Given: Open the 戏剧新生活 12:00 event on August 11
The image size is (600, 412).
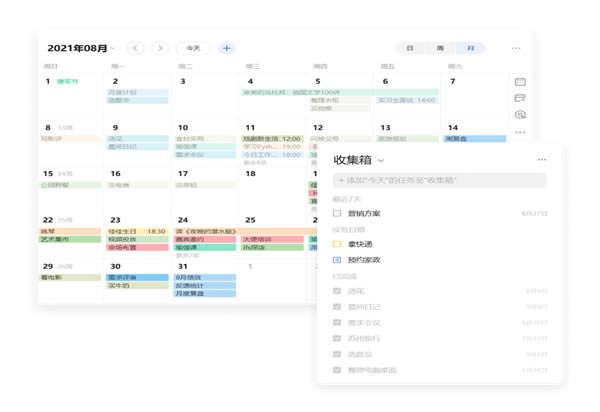Looking at the screenshot, I should (272, 138).
